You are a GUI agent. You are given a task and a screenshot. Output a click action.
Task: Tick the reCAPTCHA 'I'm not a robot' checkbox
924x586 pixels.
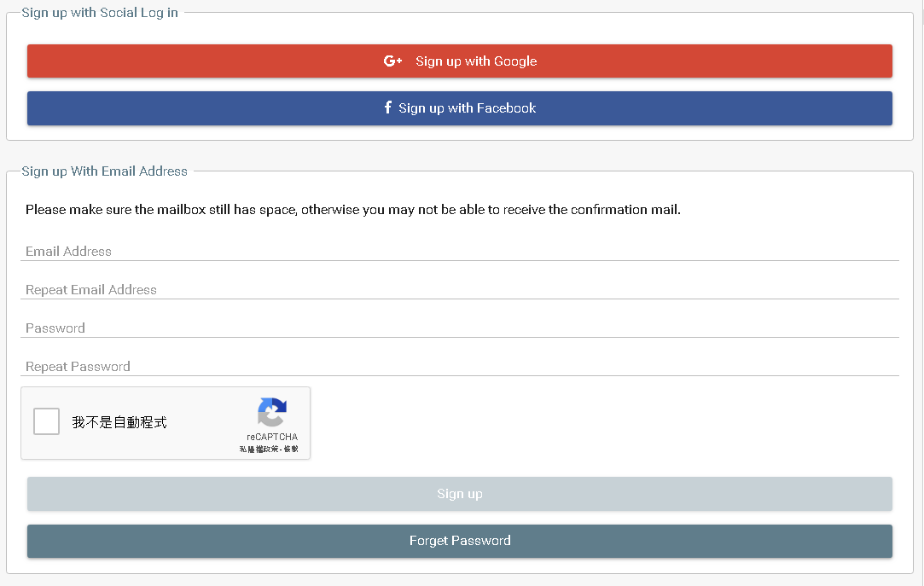click(x=46, y=422)
